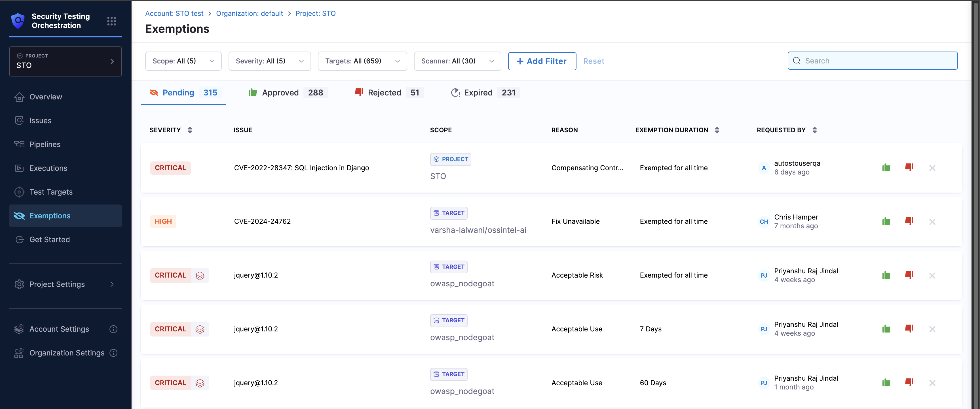Approve the CVE-2022-28347 exemption with thumbs up
Screen dimensions: 980x409
(886, 168)
